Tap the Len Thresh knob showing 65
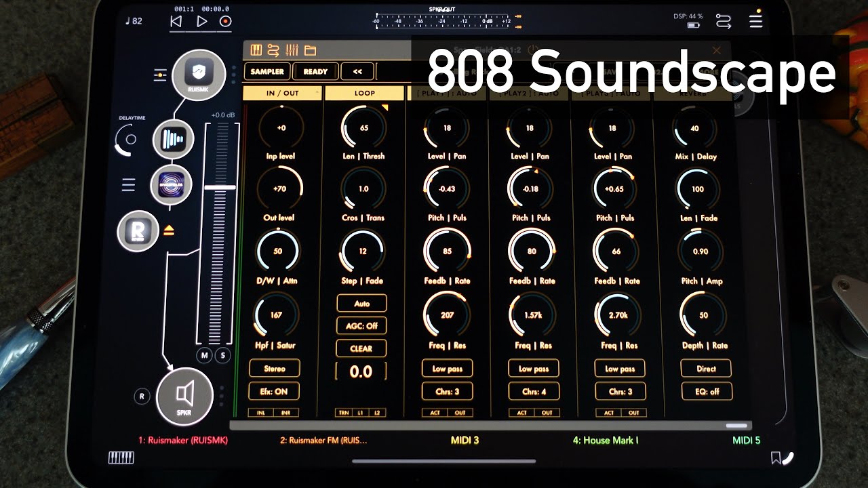The height and width of the screenshot is (488, 868). [364, 127]
